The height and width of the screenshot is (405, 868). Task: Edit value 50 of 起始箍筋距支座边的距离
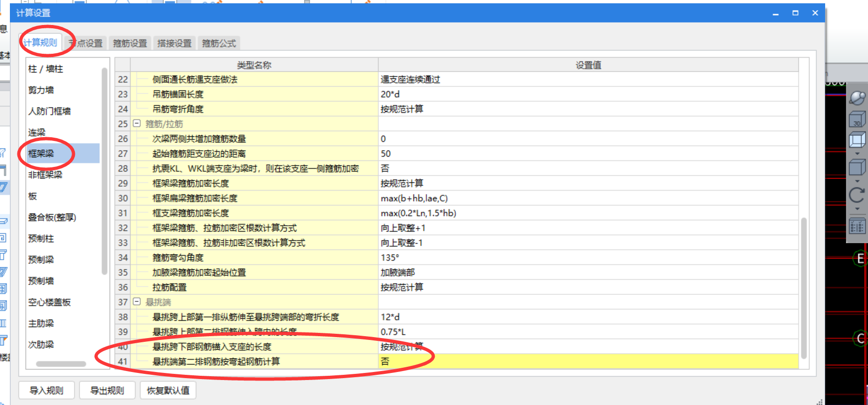pos(588,154)
